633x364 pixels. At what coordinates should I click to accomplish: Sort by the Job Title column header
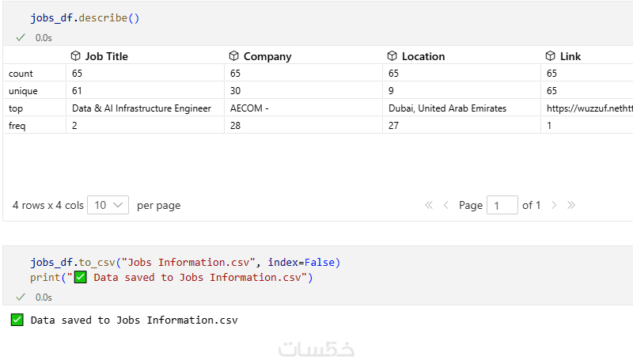click(106, 56)
